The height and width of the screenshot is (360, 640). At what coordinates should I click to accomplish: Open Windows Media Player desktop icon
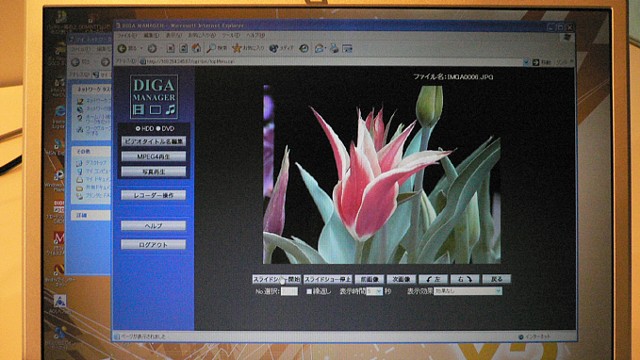click(59, 176)
